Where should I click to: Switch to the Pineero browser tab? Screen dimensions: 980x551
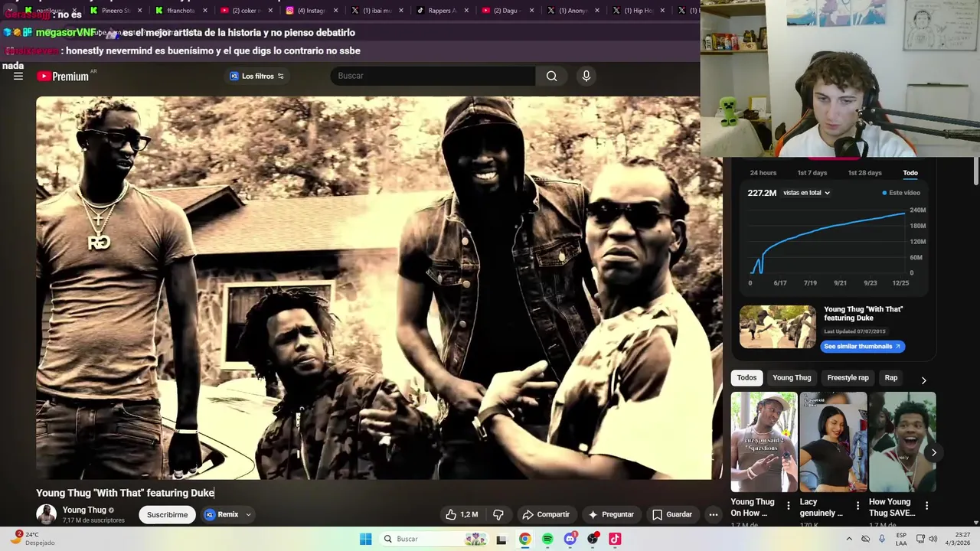click(113, 11)
